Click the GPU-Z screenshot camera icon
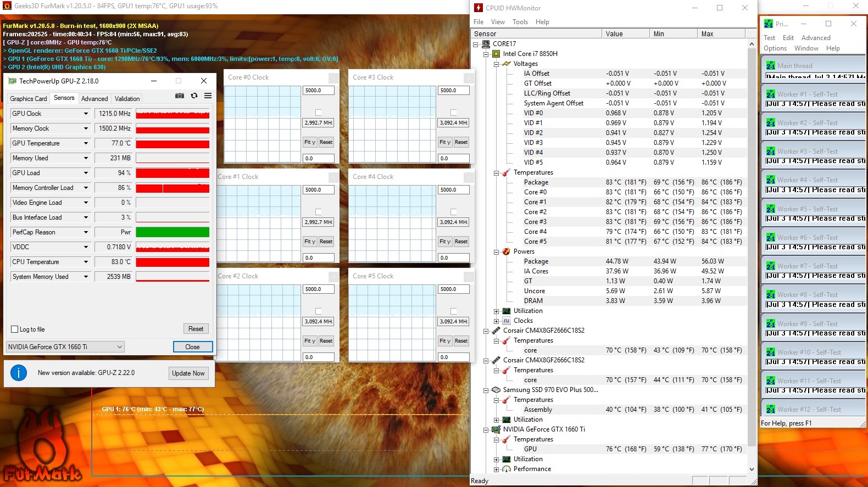 180,96
